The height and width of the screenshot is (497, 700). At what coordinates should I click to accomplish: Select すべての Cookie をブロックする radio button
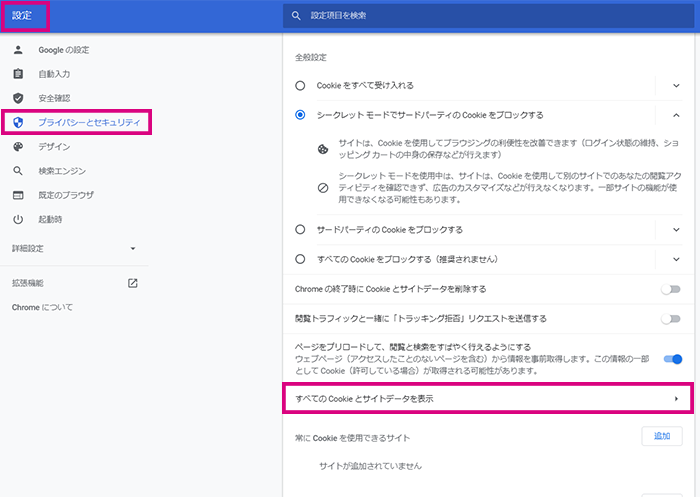point(300,259)
